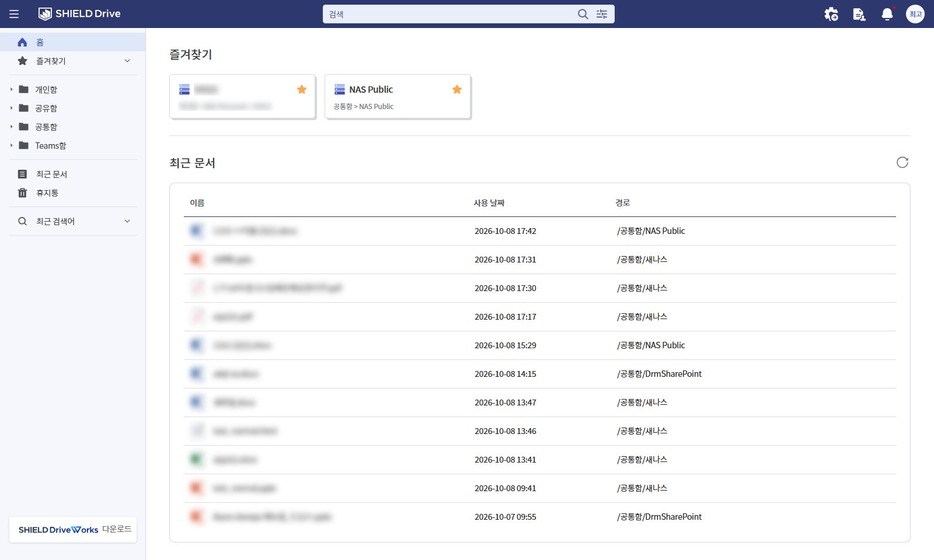The width and height of the screenshot is (934, 560).
Task: Select the 2026-10-08 17:30 date cell
Action: [506, 288]
